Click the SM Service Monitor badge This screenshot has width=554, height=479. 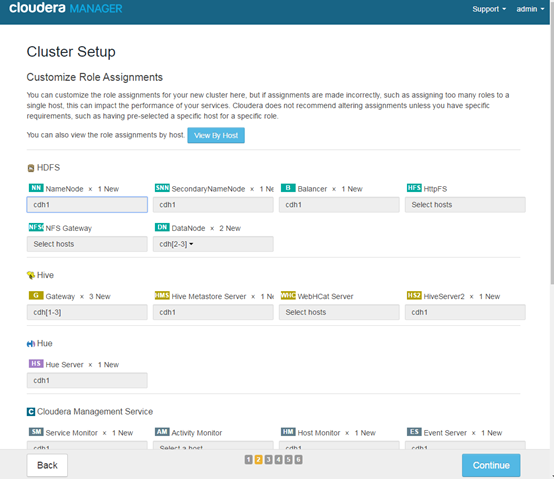[x=36, y=432]
